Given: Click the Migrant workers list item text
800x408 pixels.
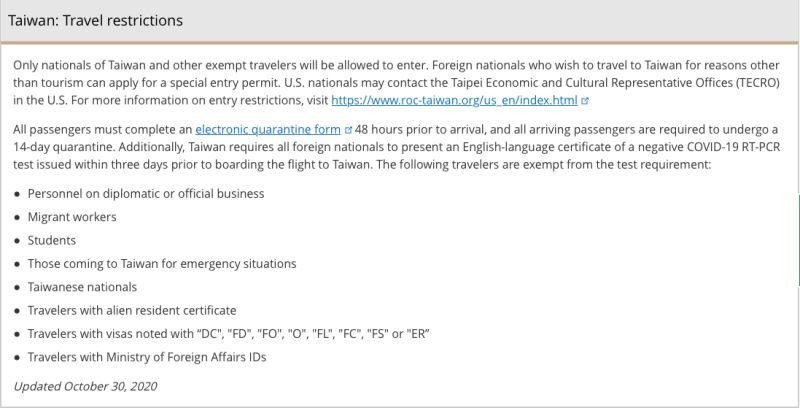Looking at the screenshot, I should [x=72, y=217].
